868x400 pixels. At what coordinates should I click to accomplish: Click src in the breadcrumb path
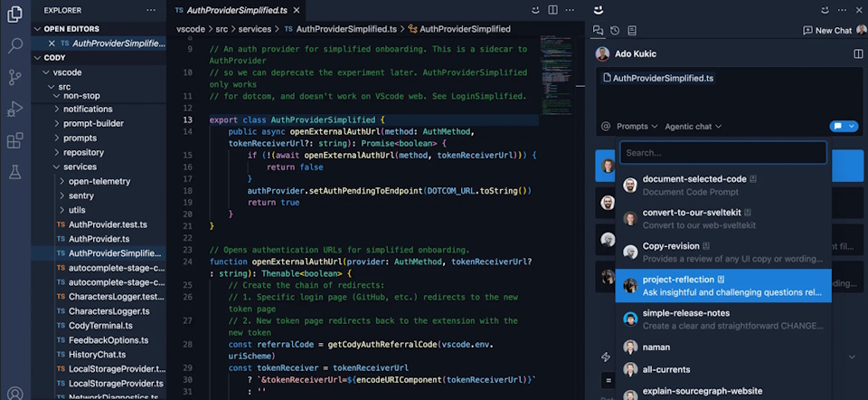tap(222, 29)
